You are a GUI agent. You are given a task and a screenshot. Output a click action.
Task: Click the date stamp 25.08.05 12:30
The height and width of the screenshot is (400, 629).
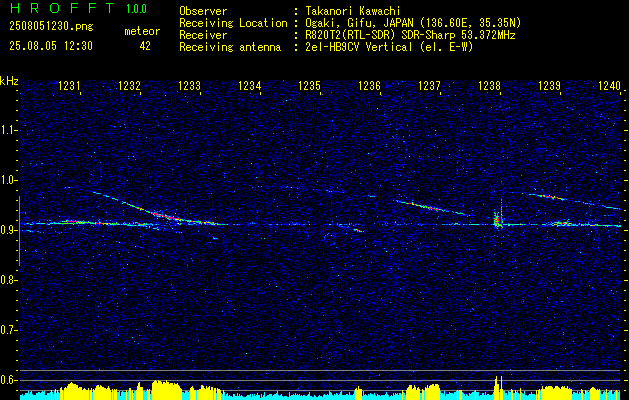click(x=51, y=46)
